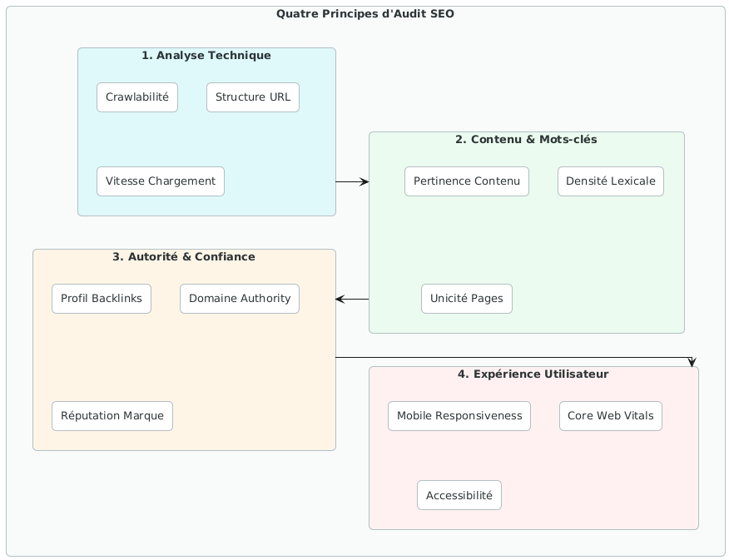Select the Unicité Pages node
Viewport: 729px width, 560px height.
pos(466,299)
